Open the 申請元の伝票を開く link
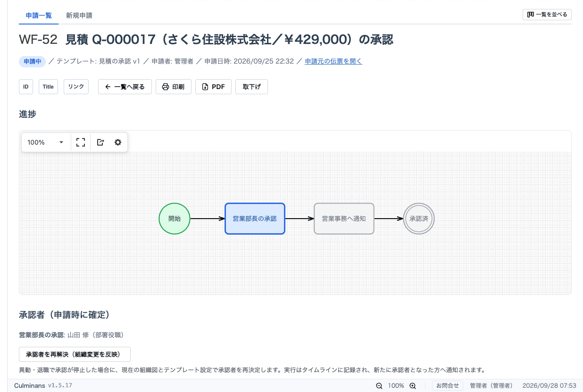Viewport: 583px width, 392px height. (333, 61)
